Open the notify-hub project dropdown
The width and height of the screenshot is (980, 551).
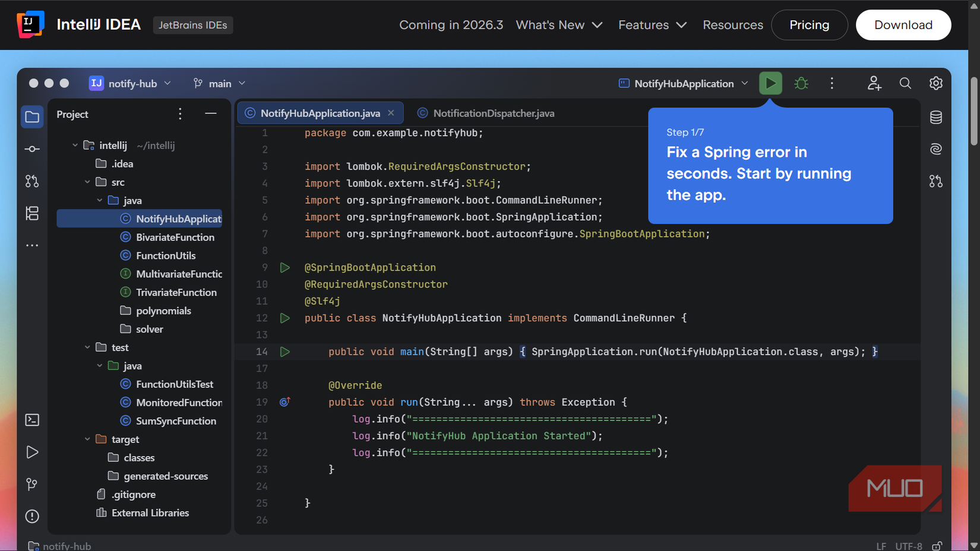[130, 83]
